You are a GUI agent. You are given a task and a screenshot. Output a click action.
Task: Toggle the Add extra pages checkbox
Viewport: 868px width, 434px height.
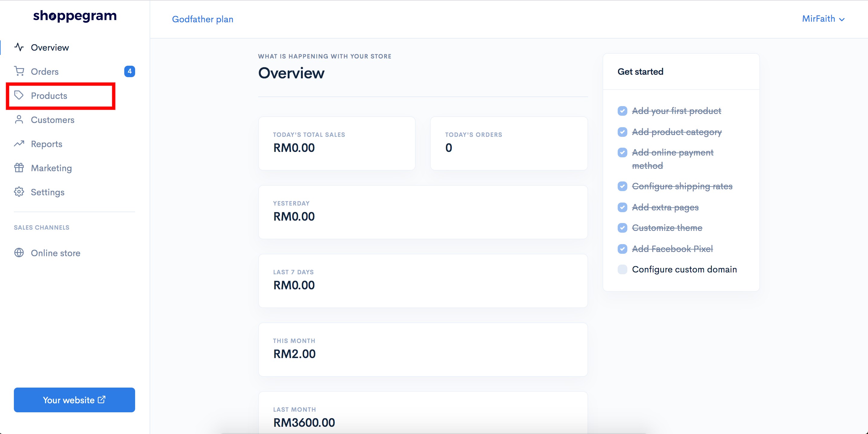coord(622,207)
